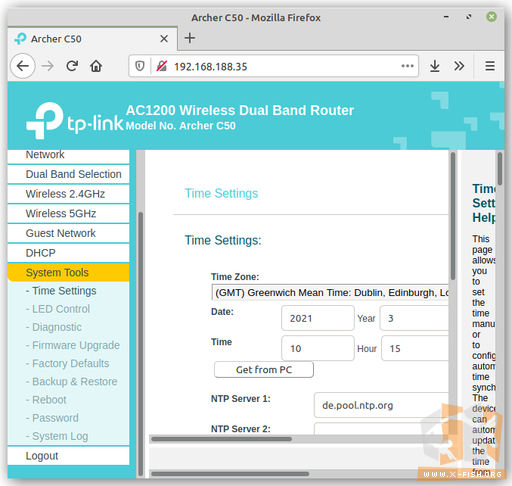Click the horizontal scrollbar under time settings
This screenshot has height=486, width=512.
[x=221, y=439]
